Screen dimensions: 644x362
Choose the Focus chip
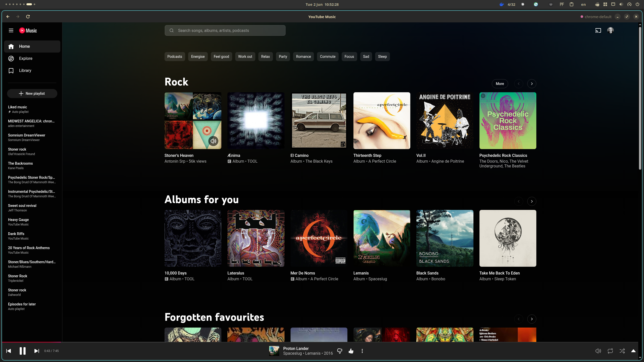[349, 57]
